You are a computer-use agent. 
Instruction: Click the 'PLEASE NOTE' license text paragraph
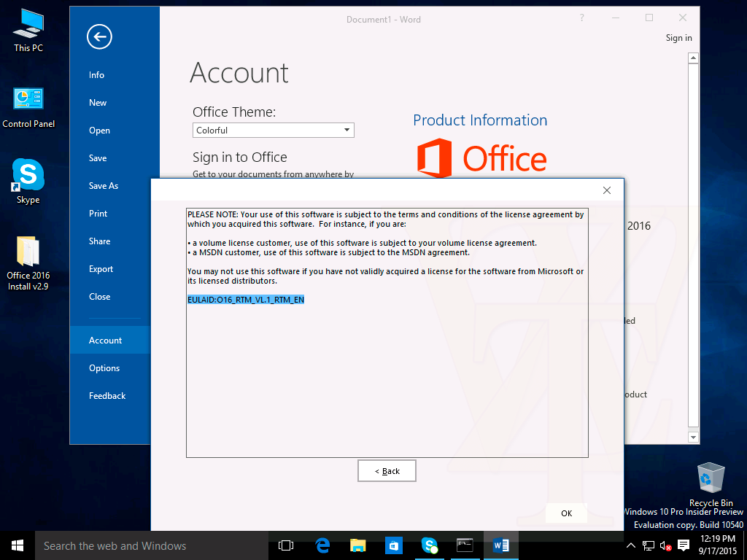tap(385, 219)
